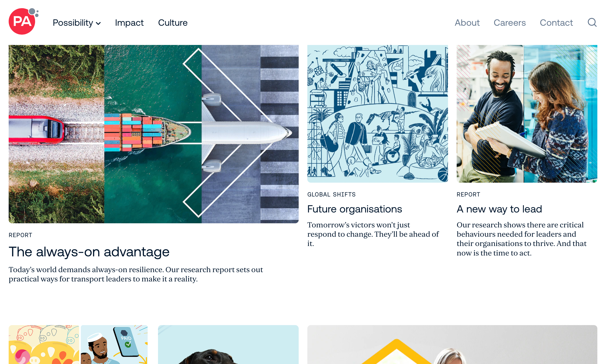Open the search magnifier icon
The height and width of the screenshot is (364, 606).
pyautogui.click(x=592, y=22)
